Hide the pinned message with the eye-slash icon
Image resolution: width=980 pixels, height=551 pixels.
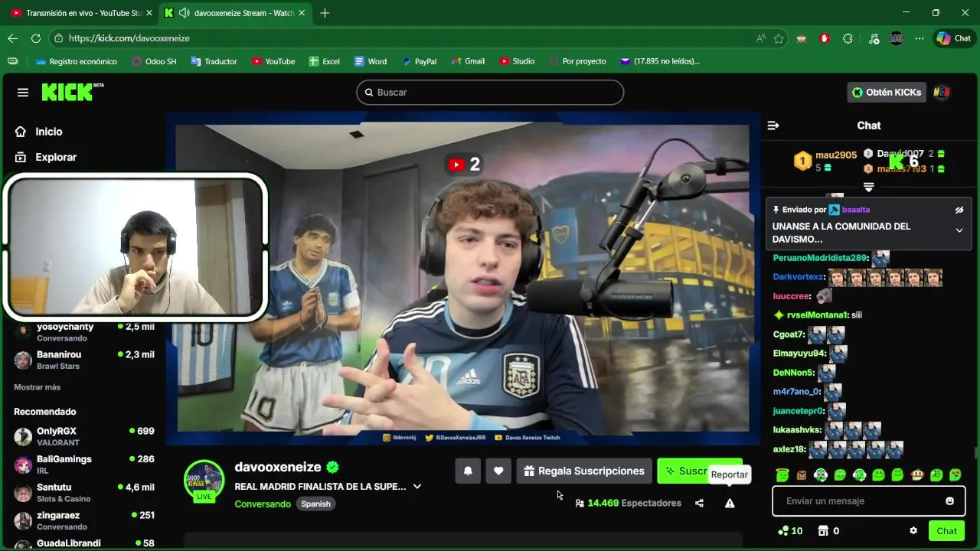959,210
